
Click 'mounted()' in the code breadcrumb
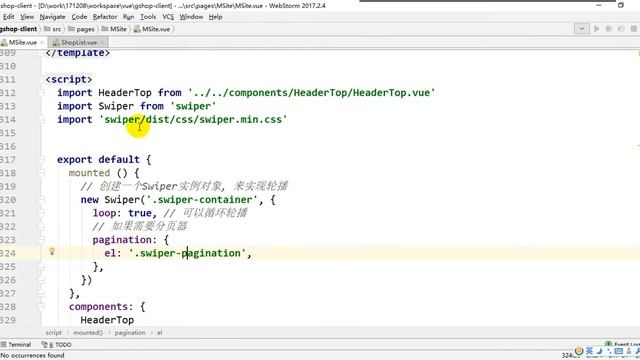coord(88,333)
